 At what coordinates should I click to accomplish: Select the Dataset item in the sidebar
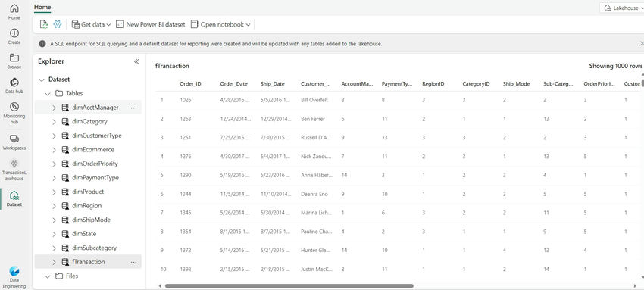pos(14,198)
